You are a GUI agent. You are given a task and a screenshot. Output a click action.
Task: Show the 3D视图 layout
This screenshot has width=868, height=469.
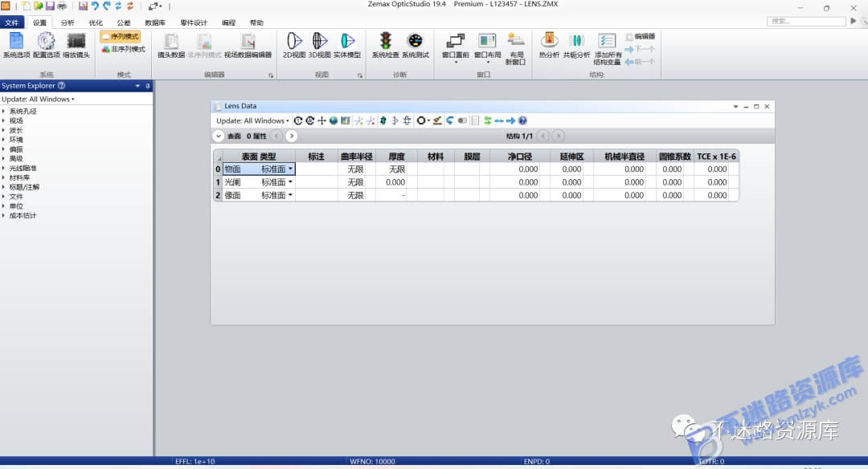[319, 45]
